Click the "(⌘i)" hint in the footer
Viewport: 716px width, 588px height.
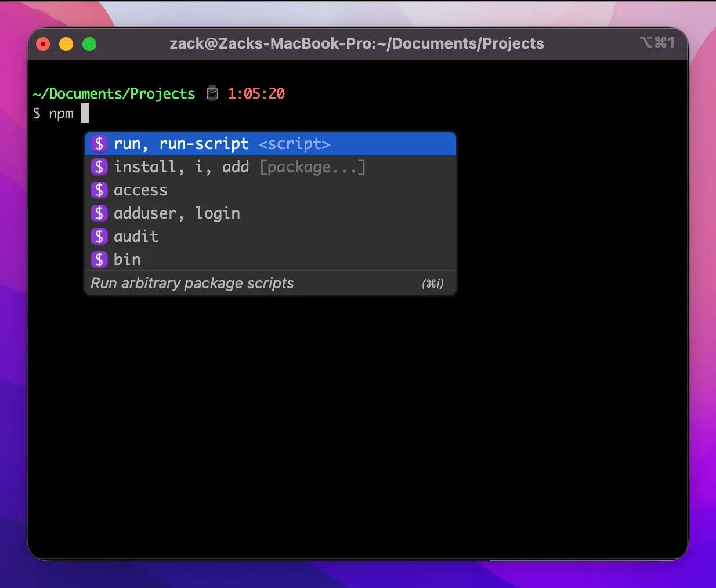click(x=433, y=283)
